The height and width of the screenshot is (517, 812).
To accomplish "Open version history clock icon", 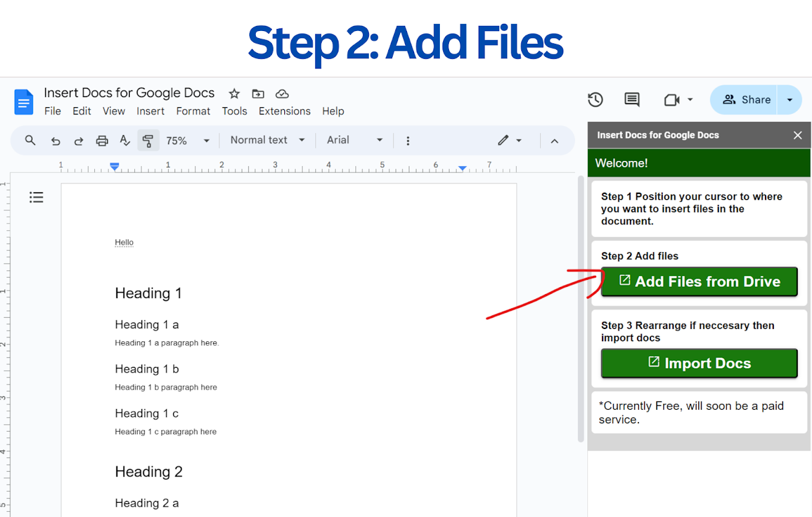I will click(596, 100).
